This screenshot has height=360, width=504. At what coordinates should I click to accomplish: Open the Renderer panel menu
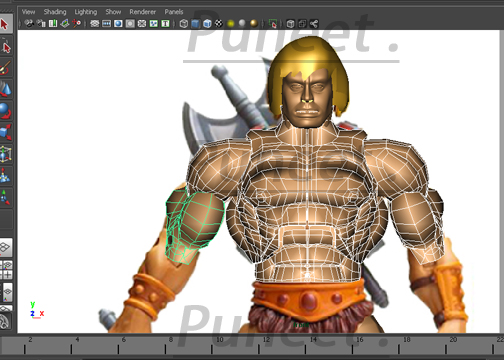143,12
